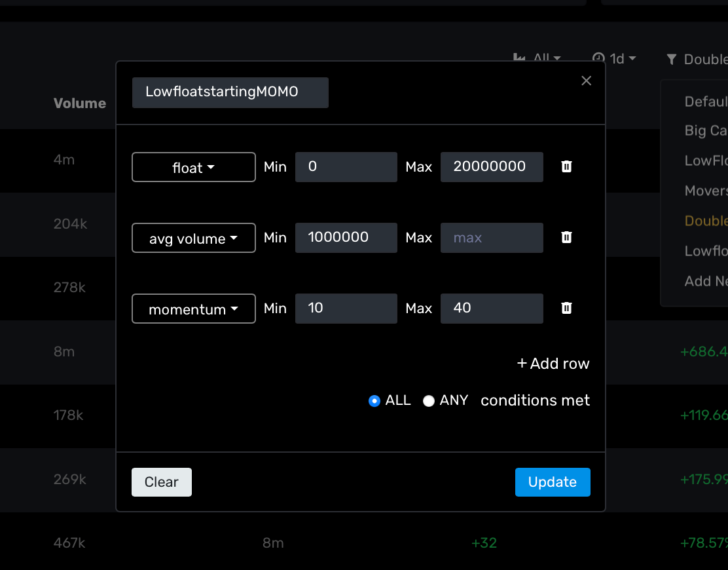Click the clock timeframe icon

coord(598,58)
